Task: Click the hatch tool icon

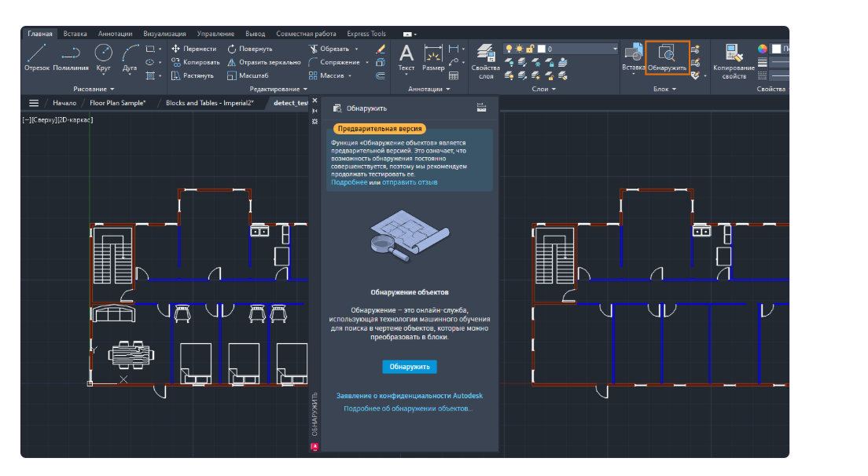Action: 150,75
